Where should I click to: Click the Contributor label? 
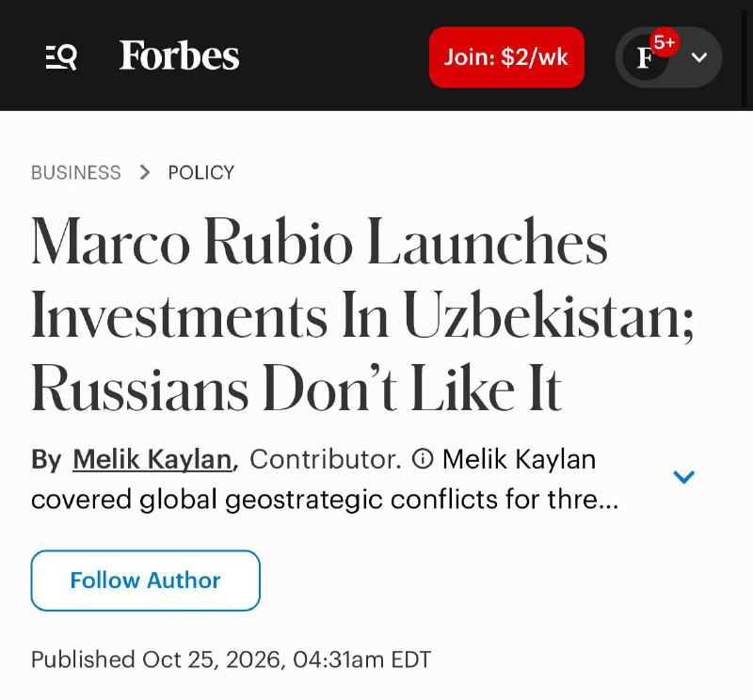[326, 459]
